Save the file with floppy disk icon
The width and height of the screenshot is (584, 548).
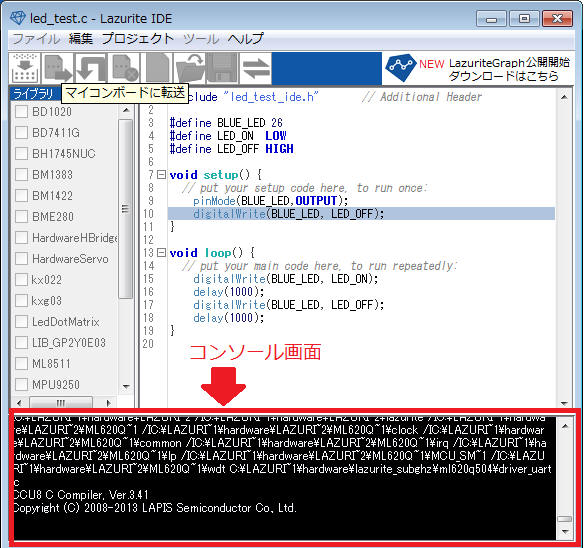click(x=222, y=68)
